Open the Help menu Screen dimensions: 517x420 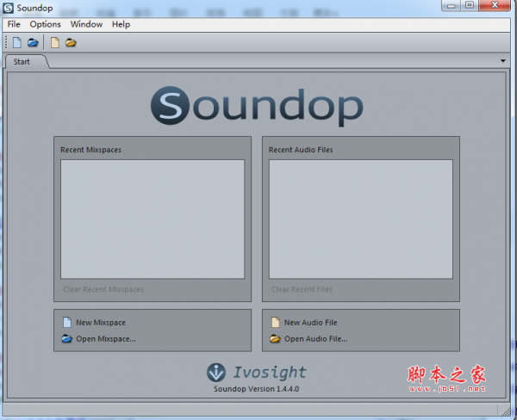[x=121, y=24]
